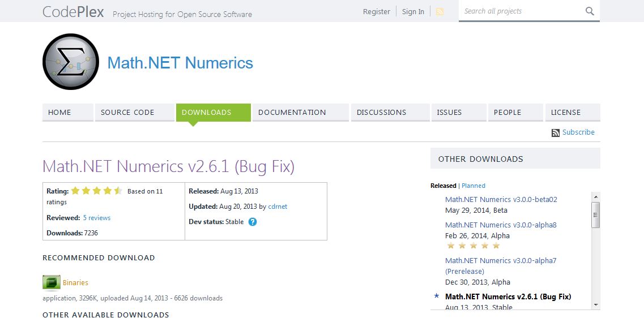The height and width of the screenshot is (318, 644).
Task: Click the 'Downloads: 7236' text
Action: click(x=72, y=233)
